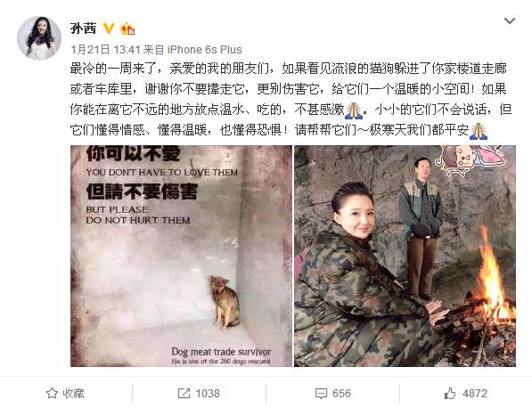Click the 收藏 label to bookmark the post
The width and height of the screenshot is (532, 408).
click(x=74, y=394)
